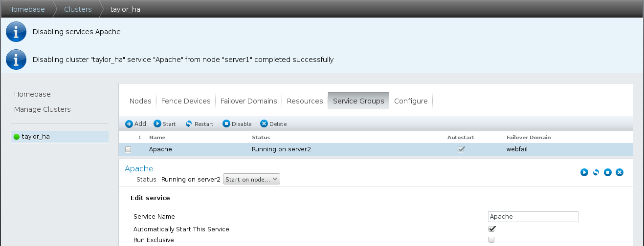Go to the Failover Domains tab
Image resolution: width=644 pixels, height=246 pixels.
(x=248, y=101)
